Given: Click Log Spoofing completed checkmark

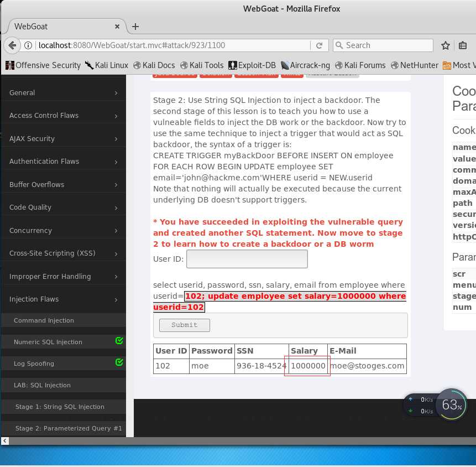Looking at the screenshot, I should (x=119, y=362).
